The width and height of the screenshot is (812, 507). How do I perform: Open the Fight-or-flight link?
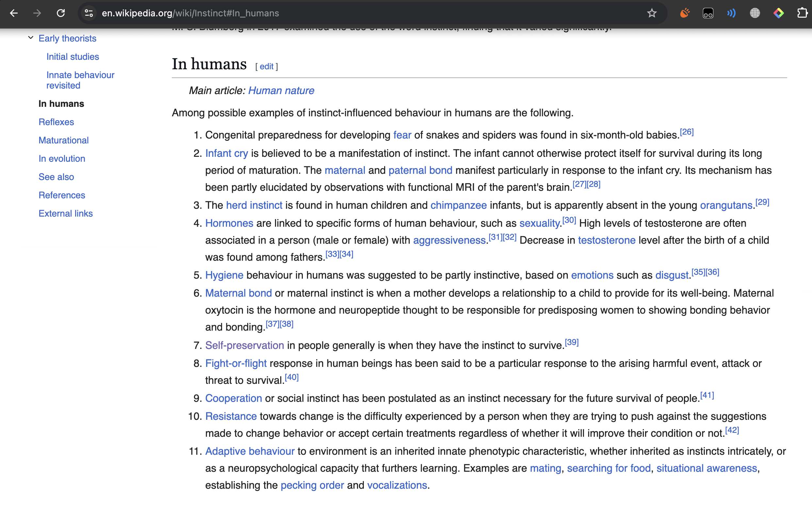coord(236,364)
